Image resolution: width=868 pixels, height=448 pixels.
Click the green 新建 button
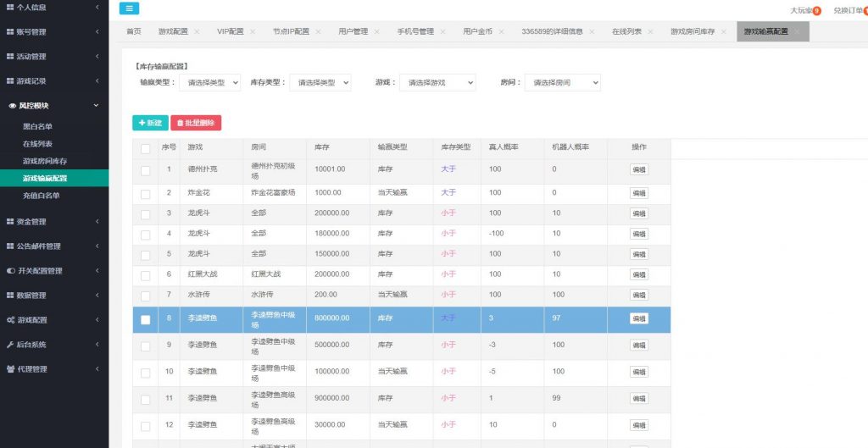150,123
